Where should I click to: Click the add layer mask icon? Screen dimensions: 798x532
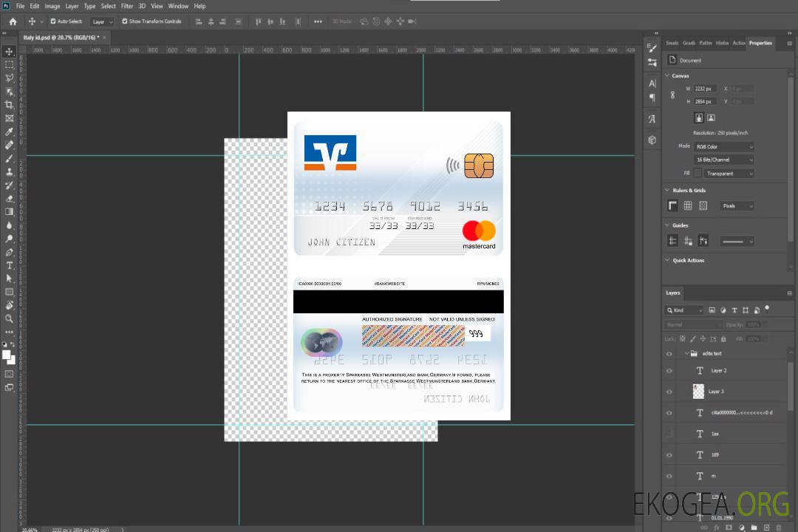click(729, 528)
